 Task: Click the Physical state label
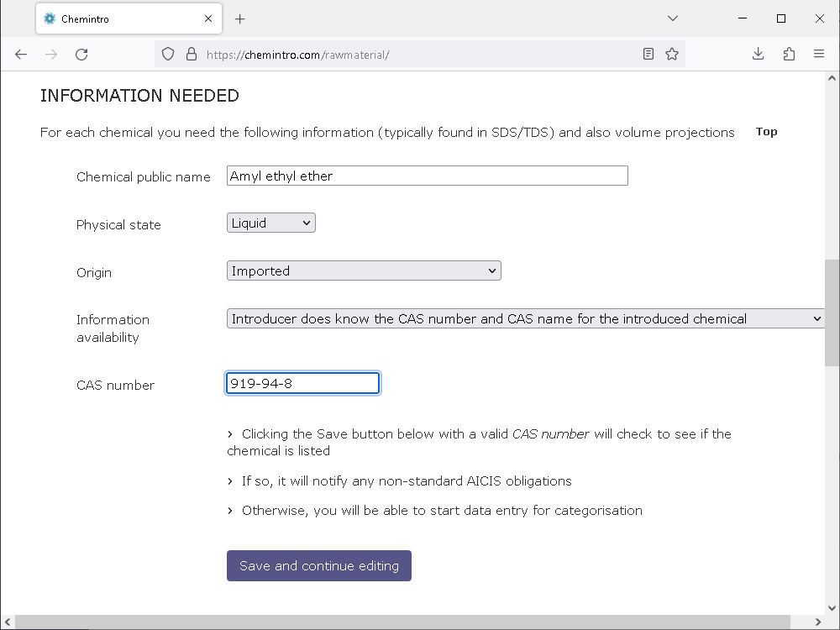(x=118, y=224)
